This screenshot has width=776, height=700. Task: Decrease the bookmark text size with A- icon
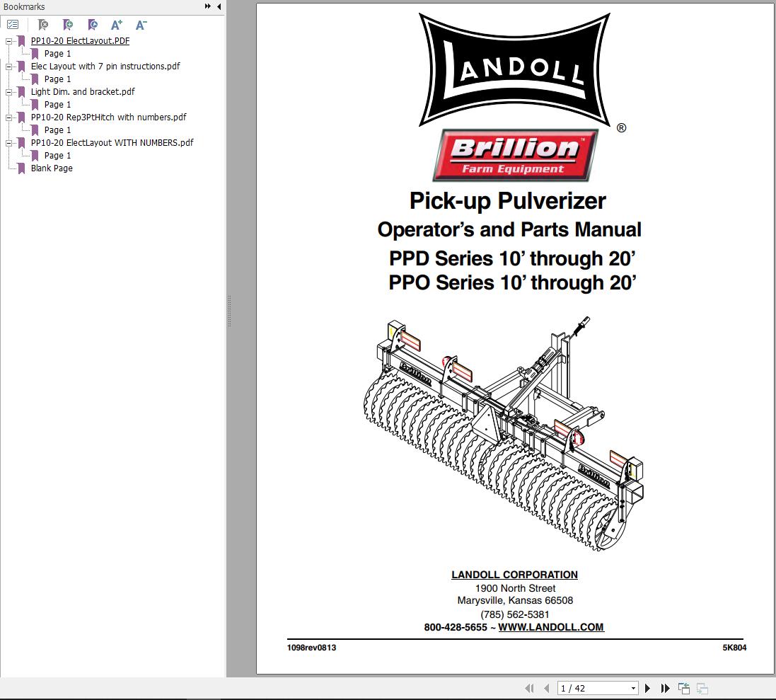[141, 25]
